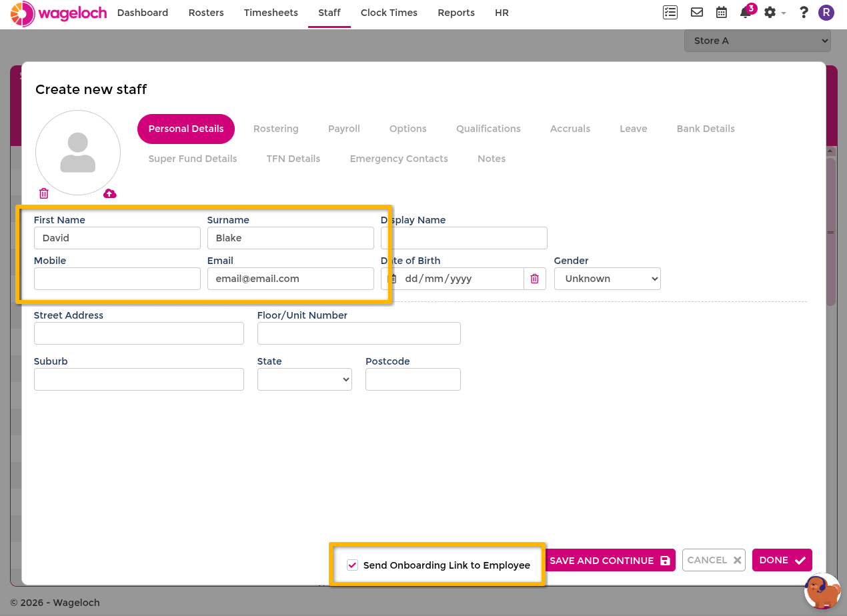The width and height of the screenshot is (847, 616).
Task: Click the help question mark icon
Action: tap(804, 13)
